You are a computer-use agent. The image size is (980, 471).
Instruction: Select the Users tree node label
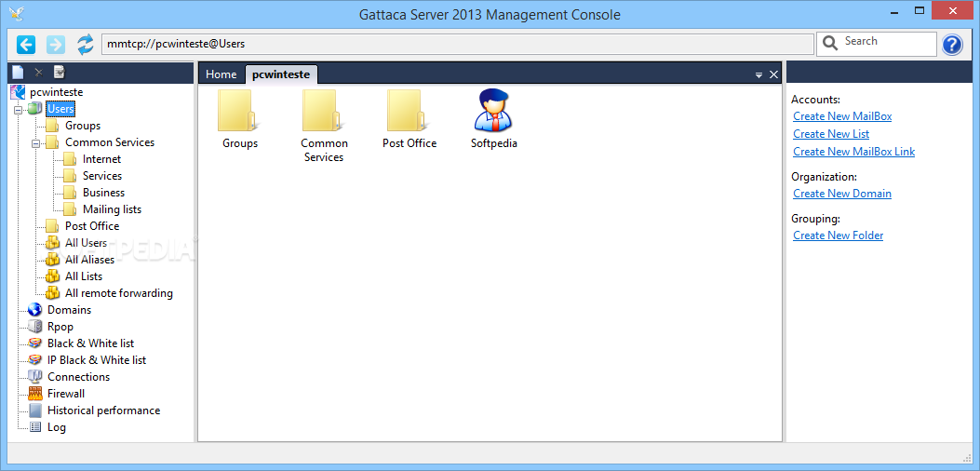60,109
